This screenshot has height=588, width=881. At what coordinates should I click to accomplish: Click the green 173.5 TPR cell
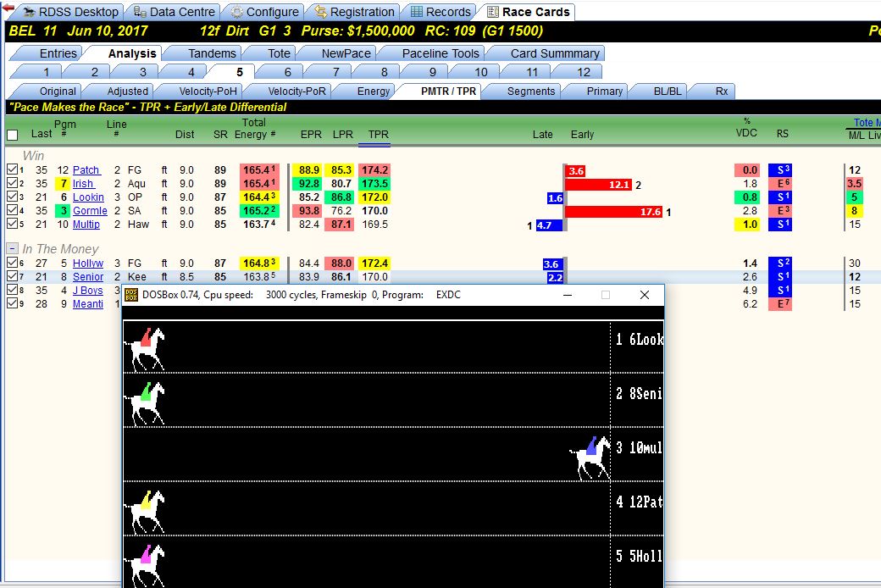click(x=374, y=183)
